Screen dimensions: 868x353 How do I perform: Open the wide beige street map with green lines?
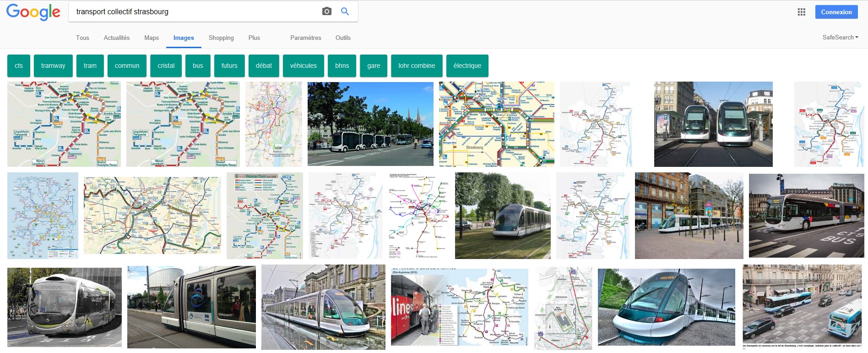pos(152,215)
